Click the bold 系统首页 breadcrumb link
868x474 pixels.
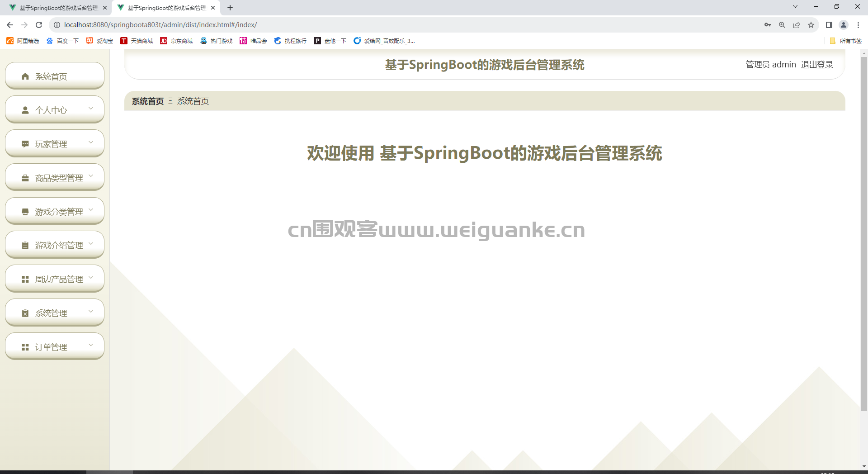(148, 101)
